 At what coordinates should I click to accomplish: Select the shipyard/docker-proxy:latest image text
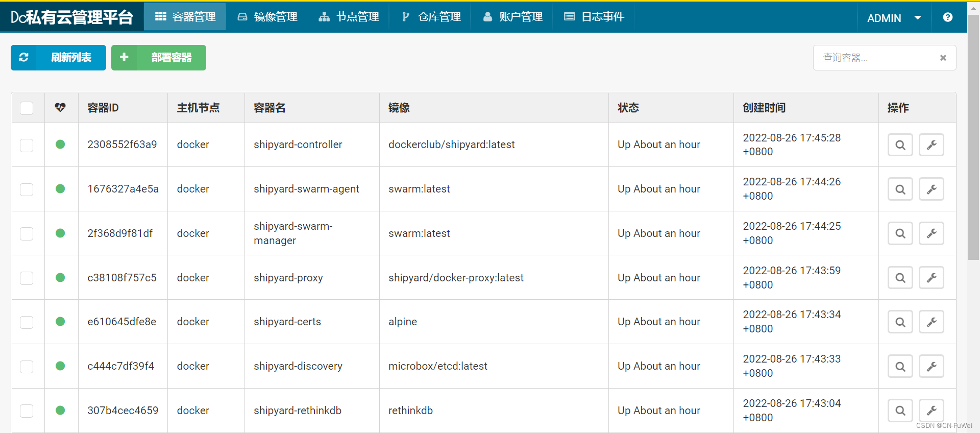click(456, 278)
